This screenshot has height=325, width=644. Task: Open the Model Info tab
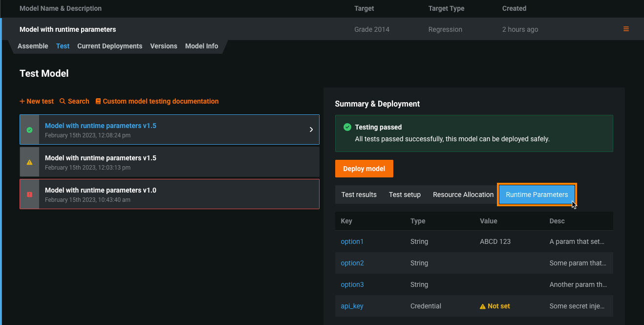click(201, 46)
